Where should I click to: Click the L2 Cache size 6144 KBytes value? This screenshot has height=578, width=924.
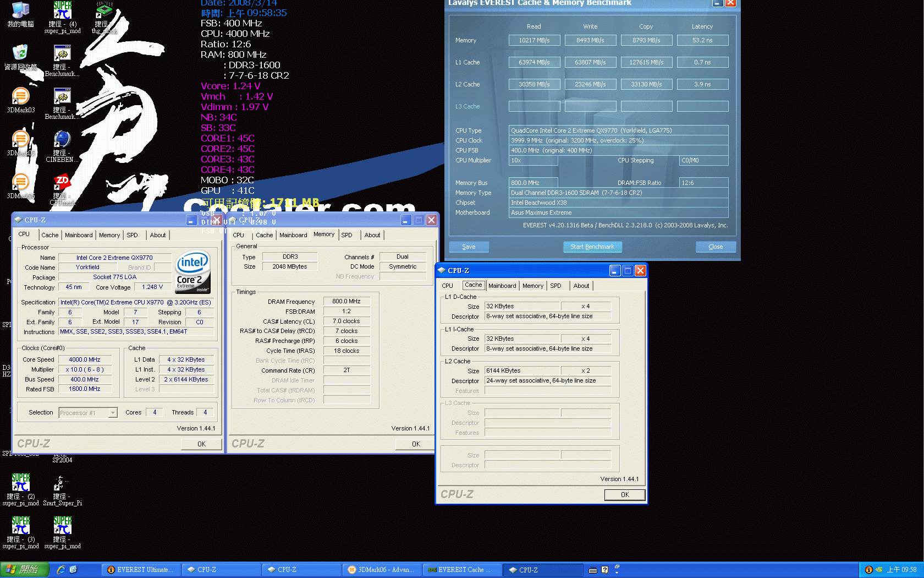[x=521, y=370]
